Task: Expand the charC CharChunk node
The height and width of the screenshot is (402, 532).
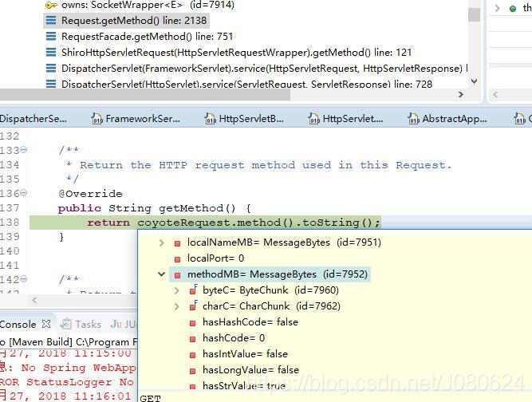Action: 177,306
